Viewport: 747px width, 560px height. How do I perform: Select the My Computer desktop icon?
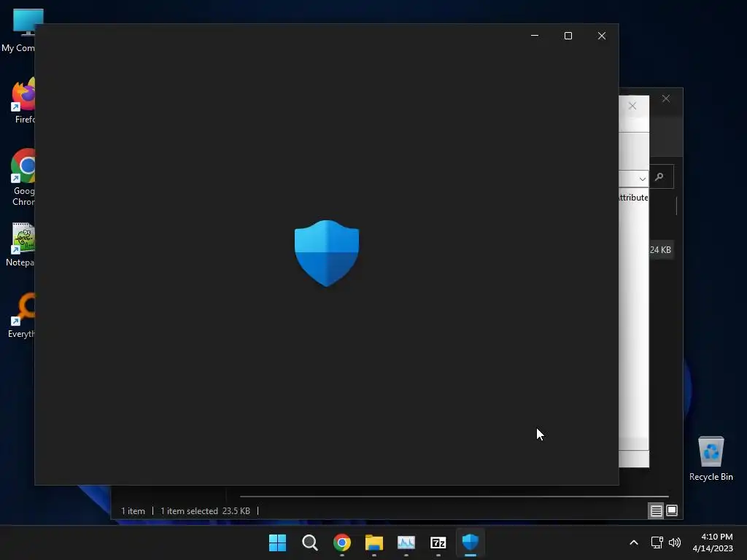[x=19, y=31]
